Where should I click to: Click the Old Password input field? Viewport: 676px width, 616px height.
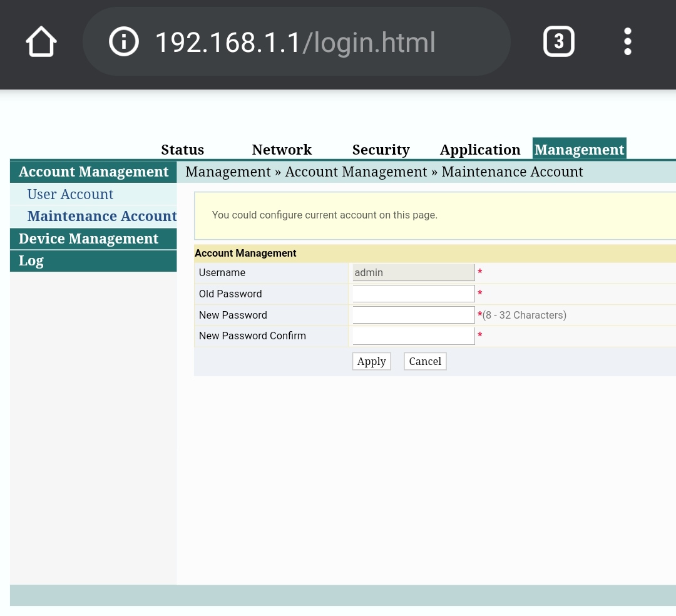[x=413, y=293]
